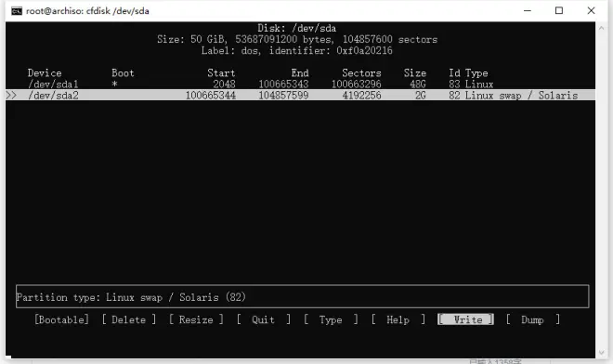Click the 2G size cell

click(420, 95)
